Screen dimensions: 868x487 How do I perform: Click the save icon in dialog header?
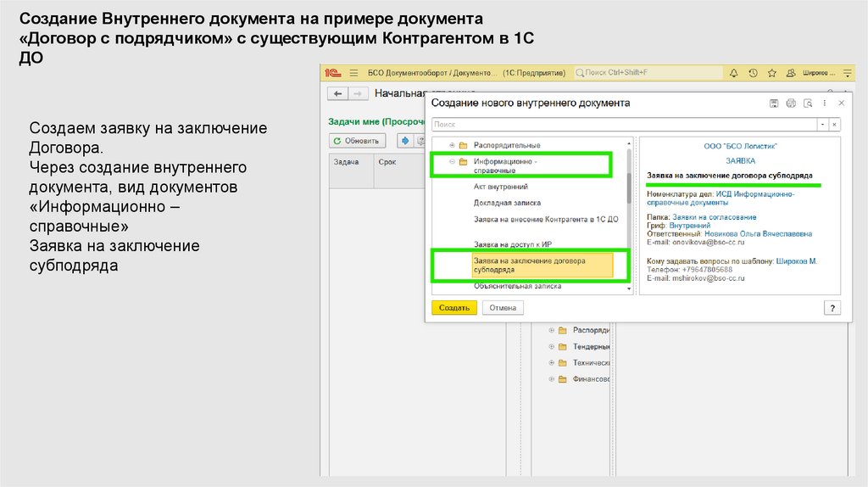[x=774, y=103]
